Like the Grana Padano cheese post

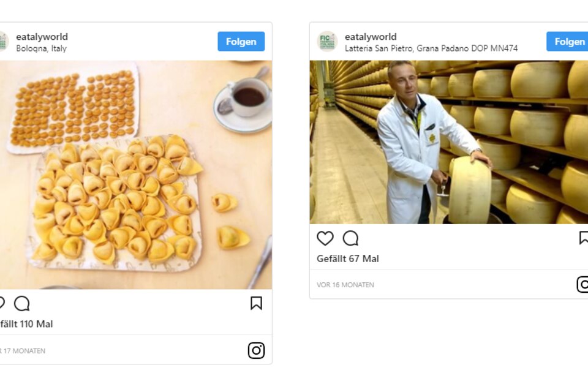click(x=325, y=238)
